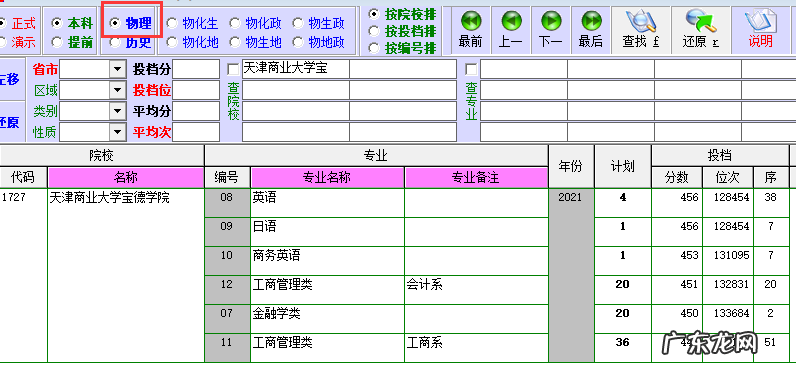Select the 正式 mode radio button
This screenshot has height=372, width=796.
coord(3,23)
